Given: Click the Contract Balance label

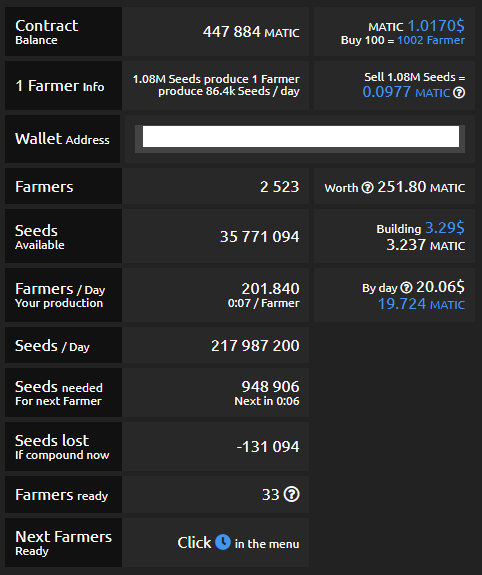Looking at the screenshot, I should point(47,32).
